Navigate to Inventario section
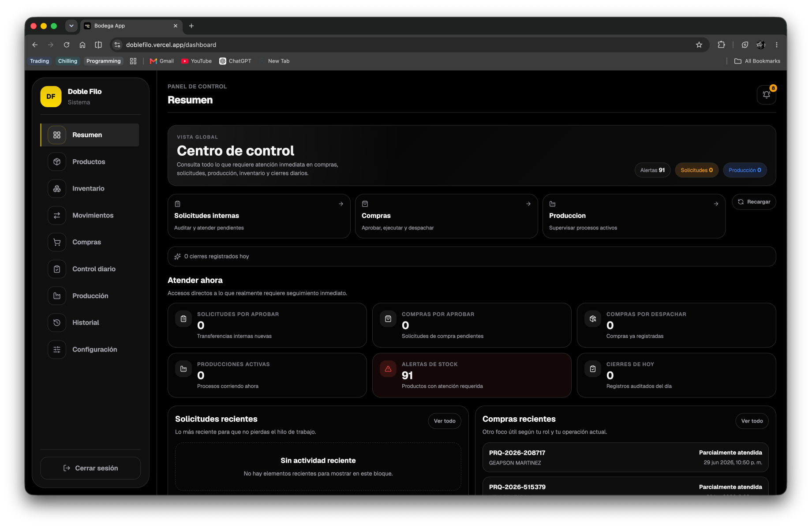Image resolution: width=812 pixels, height=528 pixels. pos(90,189)
